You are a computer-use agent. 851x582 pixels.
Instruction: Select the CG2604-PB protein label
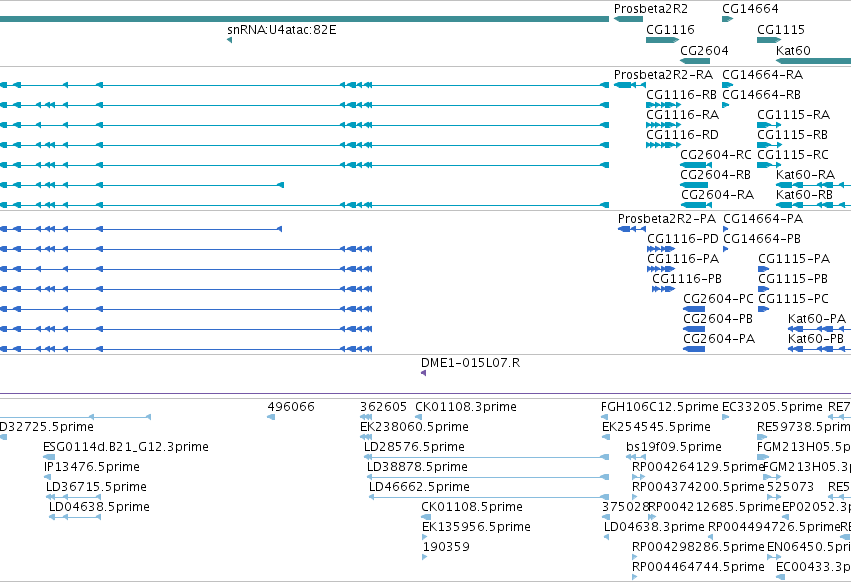[717, 319]
